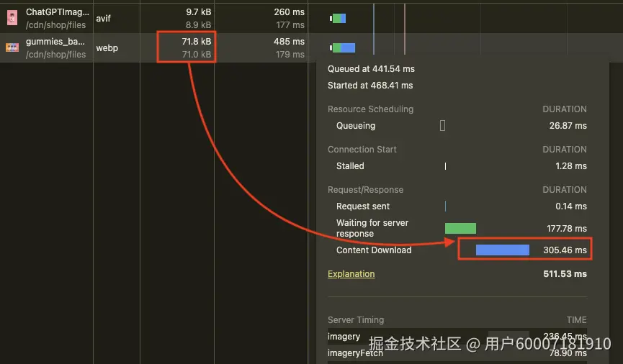
Task: Click the Request sent row label
Action: point(363,206)
